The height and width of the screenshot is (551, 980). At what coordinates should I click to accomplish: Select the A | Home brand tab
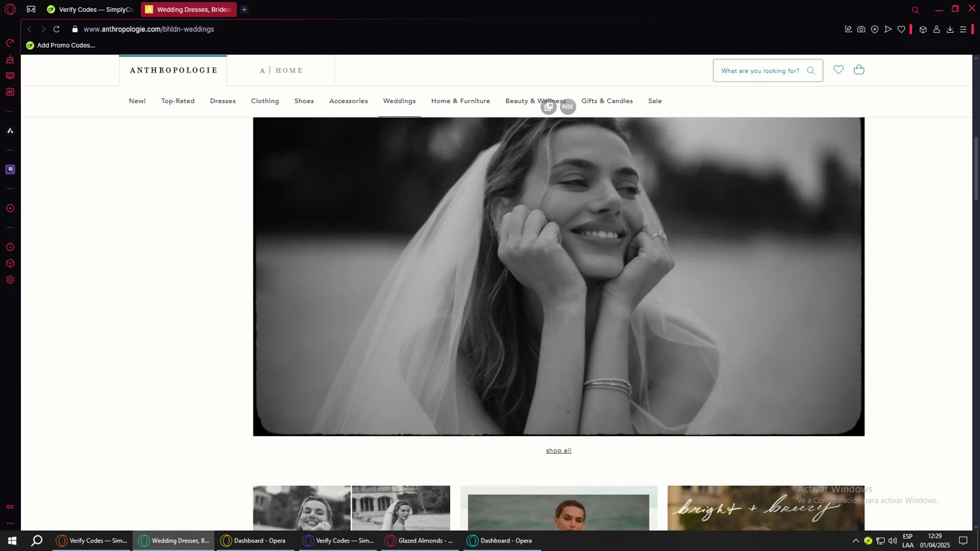point(281,71)
